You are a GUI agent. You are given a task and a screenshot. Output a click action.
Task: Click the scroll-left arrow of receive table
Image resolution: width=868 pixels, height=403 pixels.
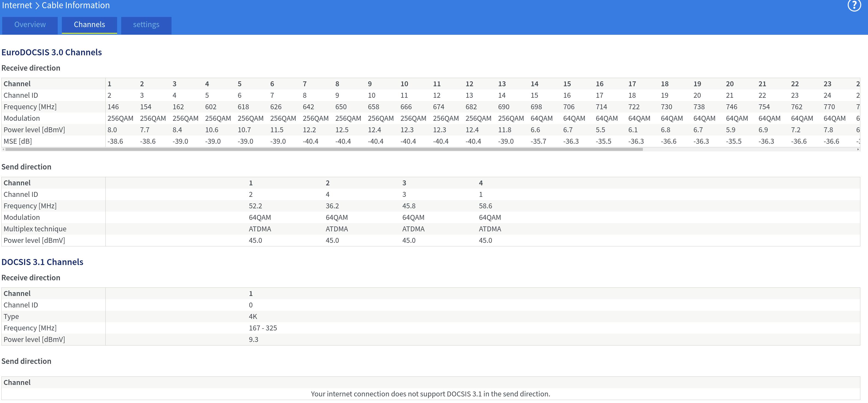3,149
